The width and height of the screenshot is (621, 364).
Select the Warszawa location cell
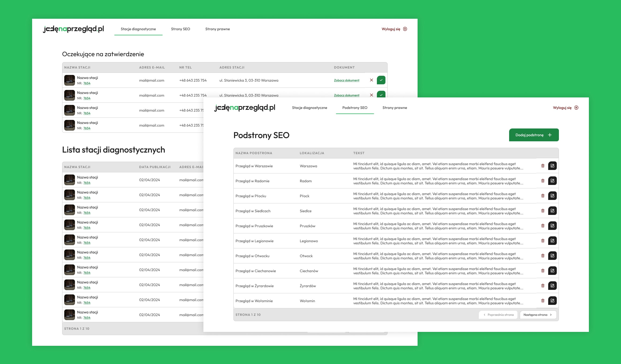(x=308, y=166)
